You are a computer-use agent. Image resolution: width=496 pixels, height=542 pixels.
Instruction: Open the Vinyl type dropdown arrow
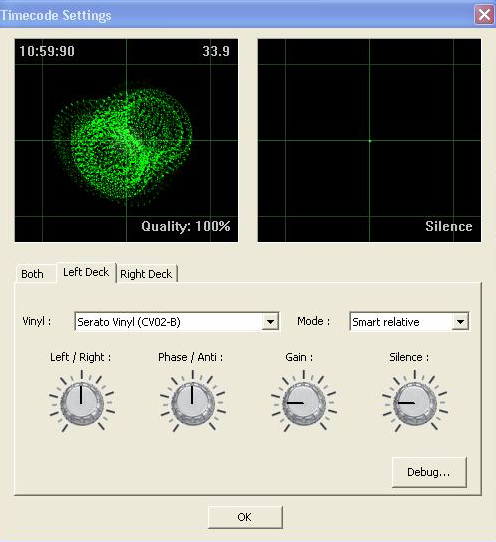270,322
